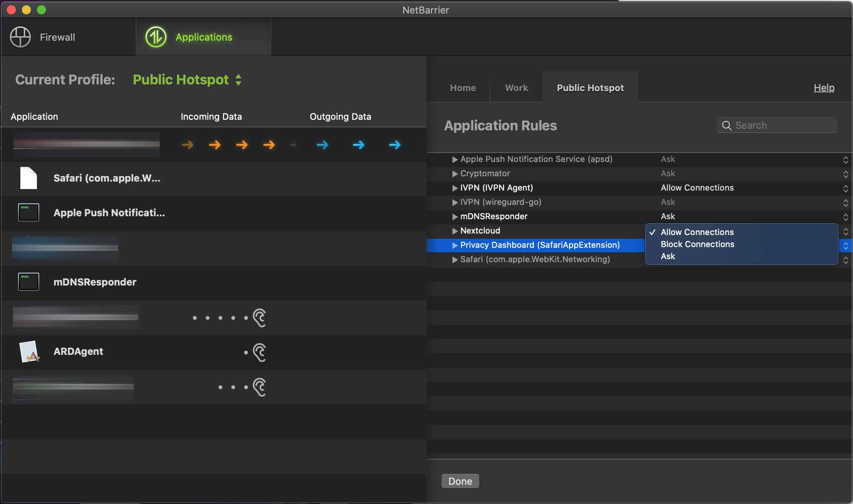Click the Done button
Screen dimensions: 853x504
tap(460, 481)
